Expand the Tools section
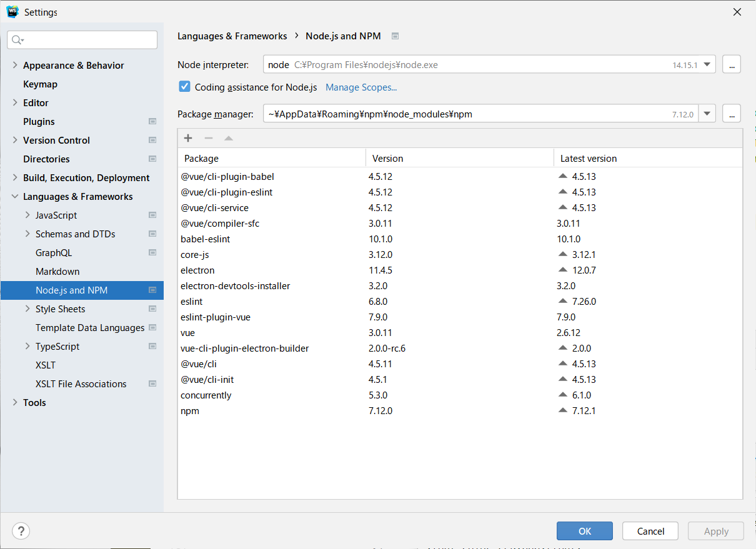Screen dimensions: 756x549 (x=15, y=403)
